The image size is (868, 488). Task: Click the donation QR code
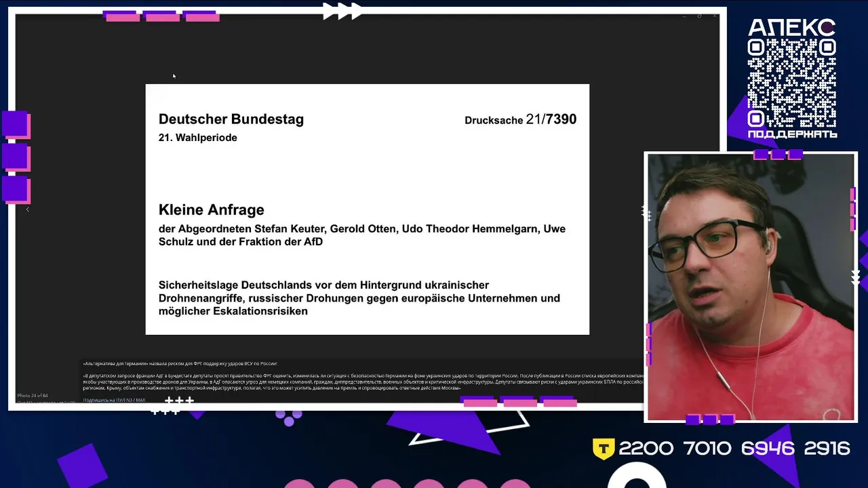pos(791,82)
